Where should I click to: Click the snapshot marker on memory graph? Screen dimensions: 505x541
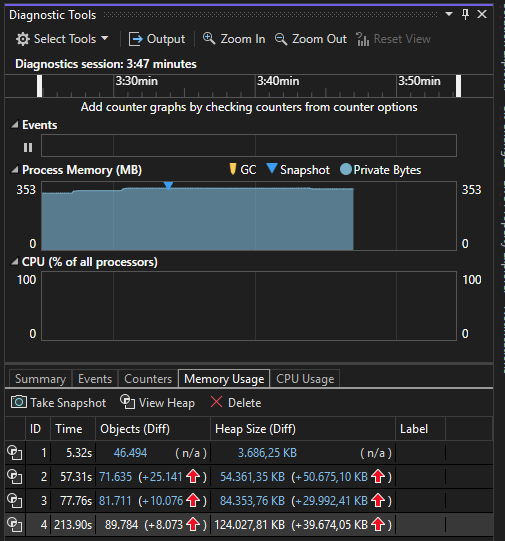click(x=168, y=186)
